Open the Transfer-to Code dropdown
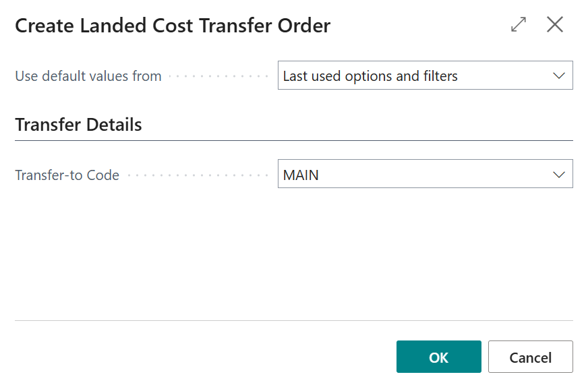588x387 pixels. pos(425,175)
